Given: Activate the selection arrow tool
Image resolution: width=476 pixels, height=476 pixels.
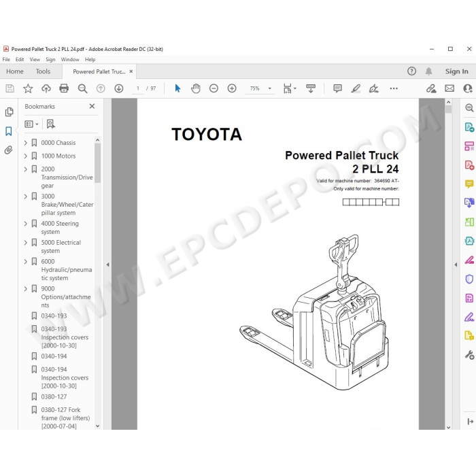Looking at the screenshot, I should (x=177, y=88).
